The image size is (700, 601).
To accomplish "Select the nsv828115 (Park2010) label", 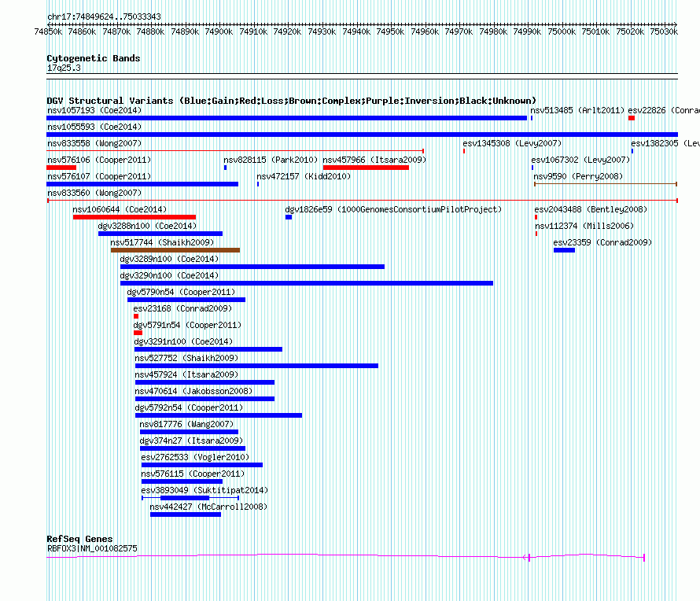I will pyautogui.click(x=271, y=160).
